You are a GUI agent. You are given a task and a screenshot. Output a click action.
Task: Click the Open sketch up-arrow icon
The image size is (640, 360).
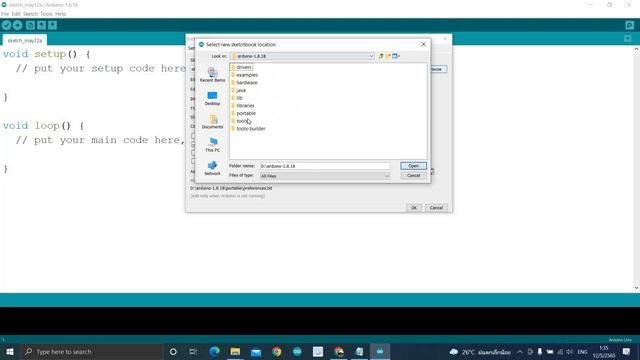pos(41,25)
